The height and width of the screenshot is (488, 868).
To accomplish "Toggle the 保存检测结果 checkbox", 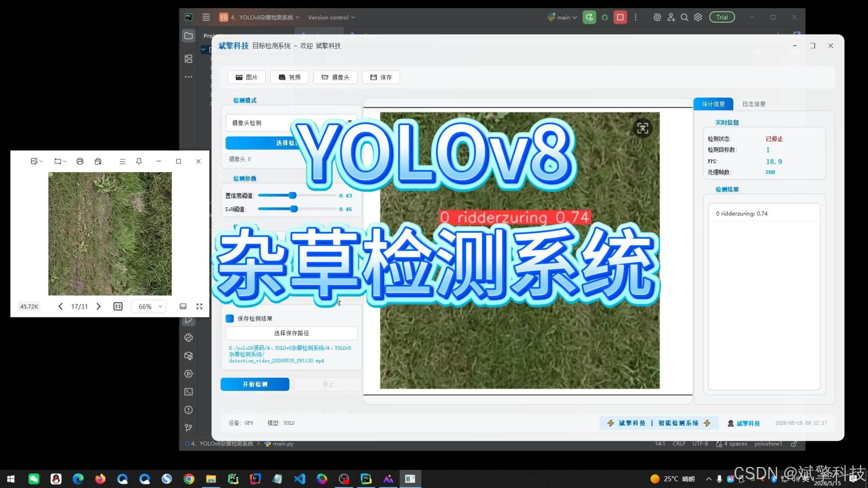I will (x=230, y=319).
